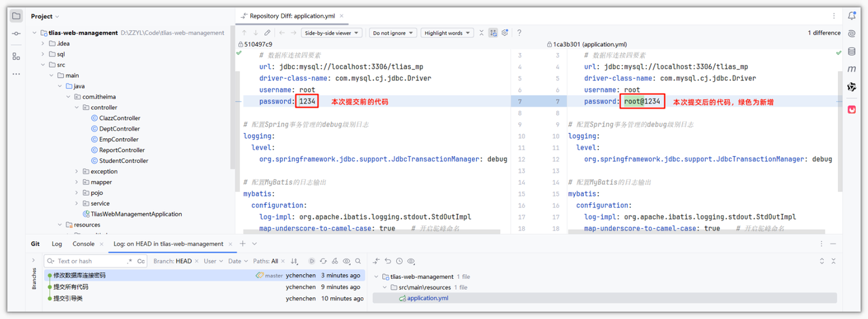
Task: Open the Project tool window icon
Action: [x=16, y=16]
